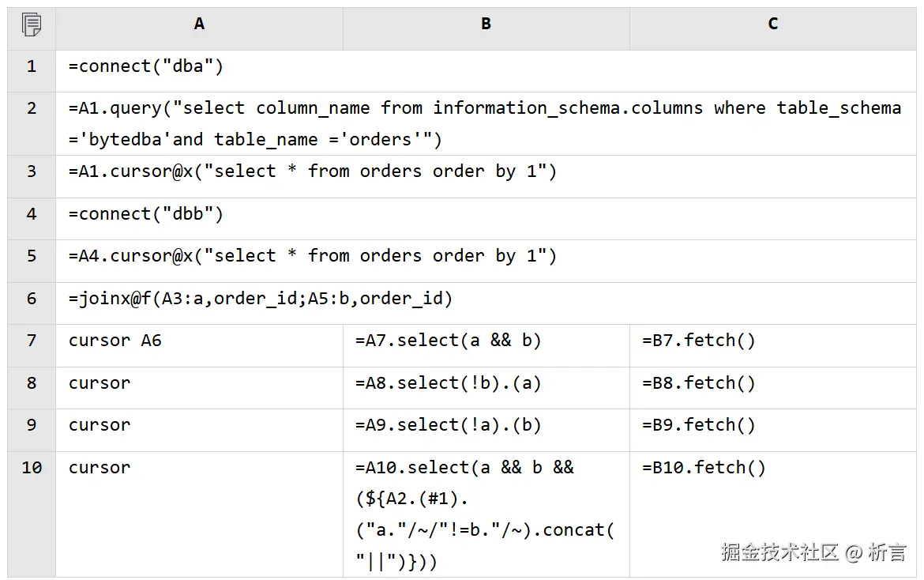Select column C header
This screenshot has height=580, width=924.
click(772, 24)
